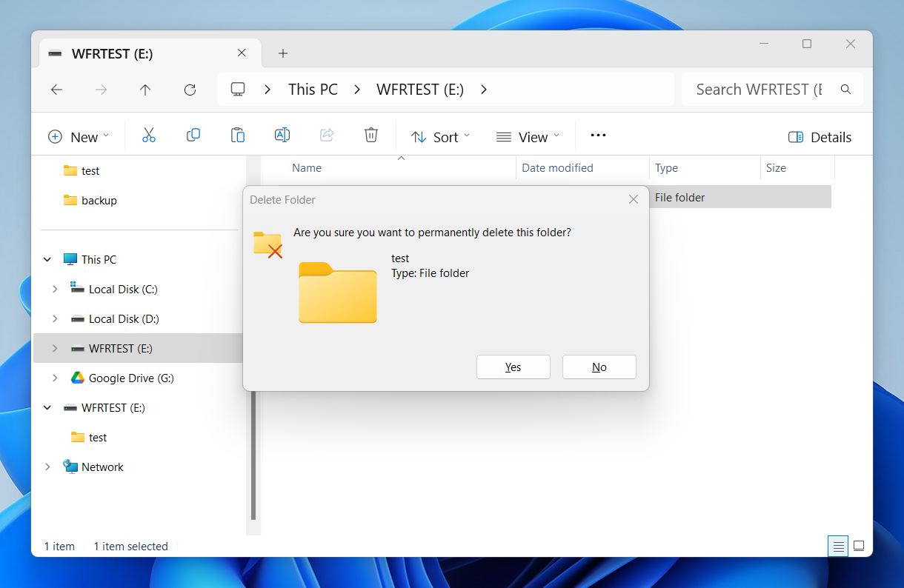Click the Share icon on the toolbar
The width and height of the screenshot is (904, 588).
pos(327,135)
